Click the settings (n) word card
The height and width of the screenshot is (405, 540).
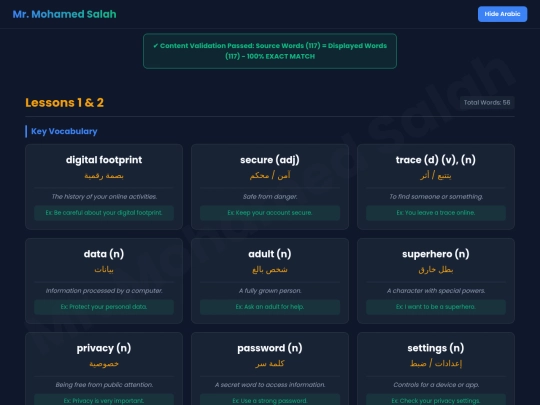click(x=436, y=368)
